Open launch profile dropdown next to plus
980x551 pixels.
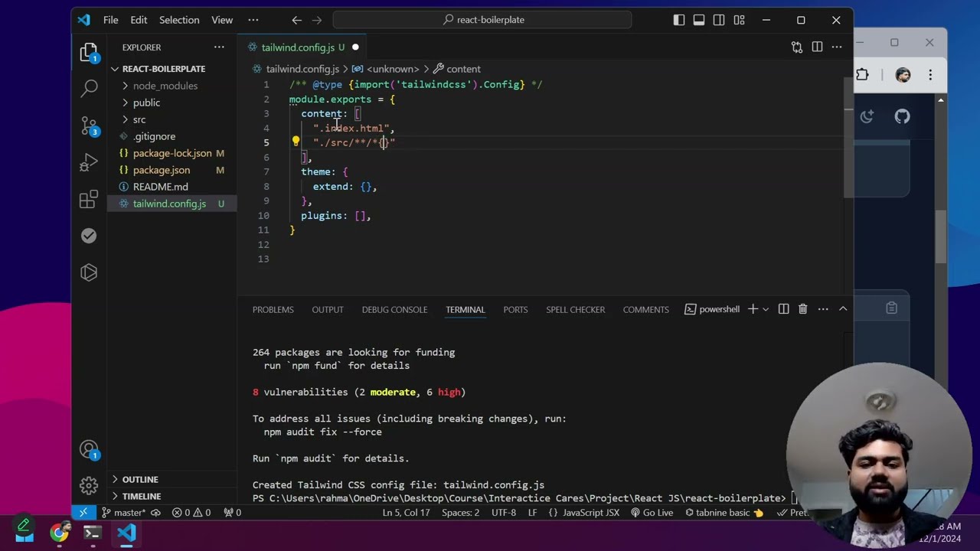[x=766, y=309]
